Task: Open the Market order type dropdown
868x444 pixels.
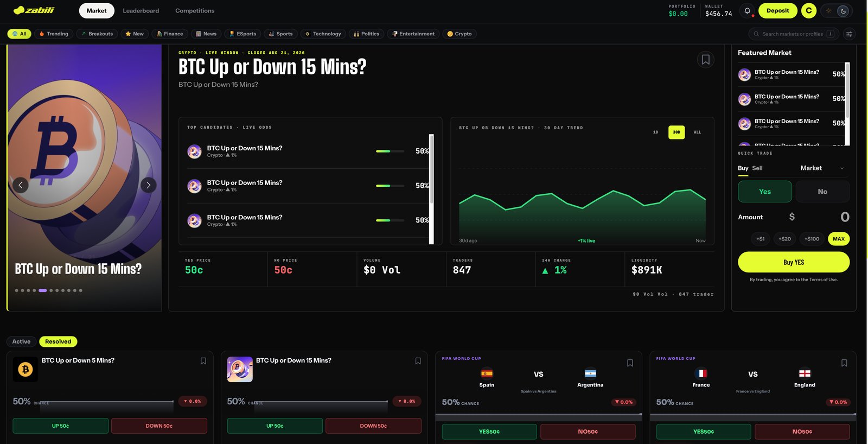Action: (822, 168)
